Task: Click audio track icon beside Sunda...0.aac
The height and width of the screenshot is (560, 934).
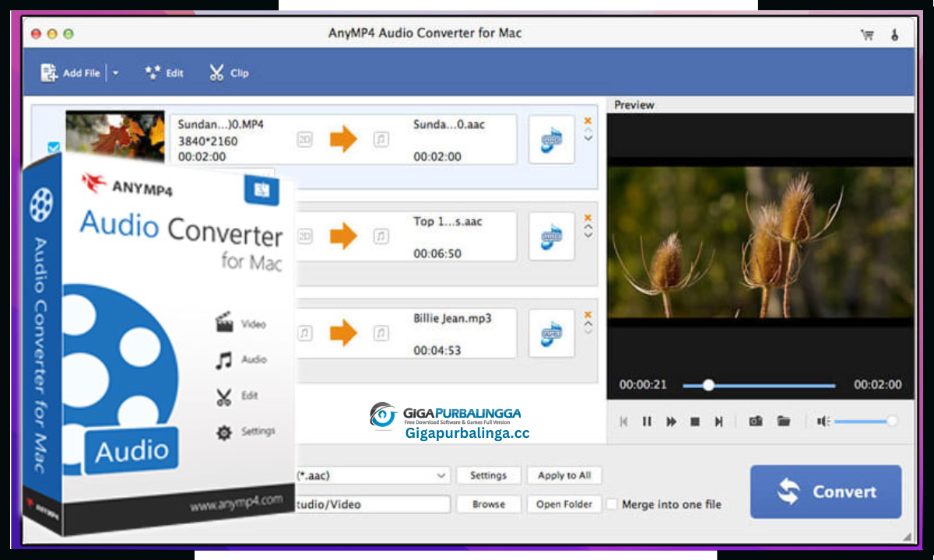Action: 381,140
